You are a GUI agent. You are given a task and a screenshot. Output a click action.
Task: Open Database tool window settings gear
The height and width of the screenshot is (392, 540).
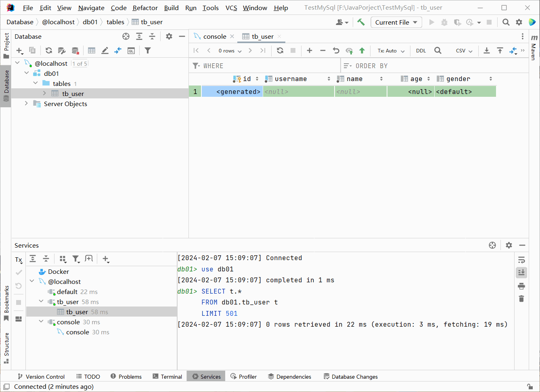point(169,36)
